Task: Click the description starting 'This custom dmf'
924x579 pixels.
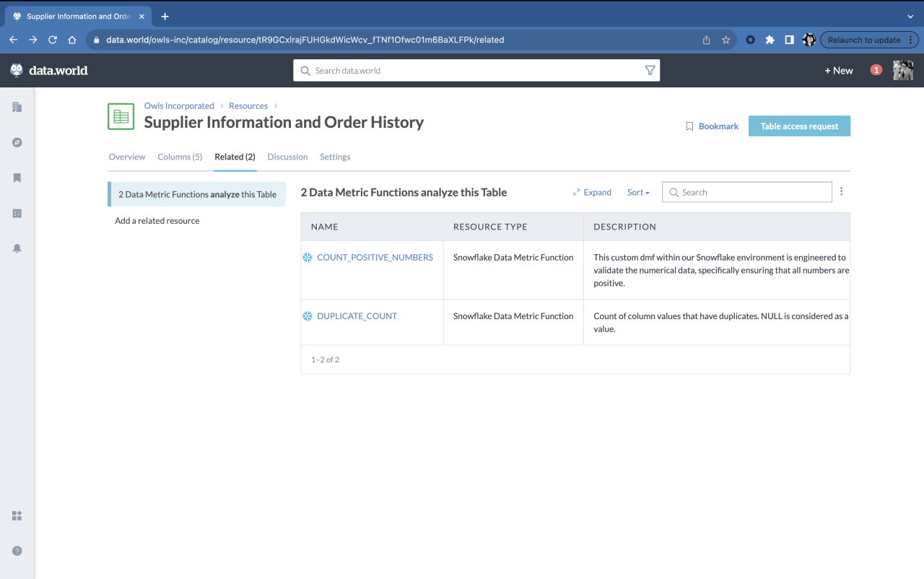Action: 721,270
